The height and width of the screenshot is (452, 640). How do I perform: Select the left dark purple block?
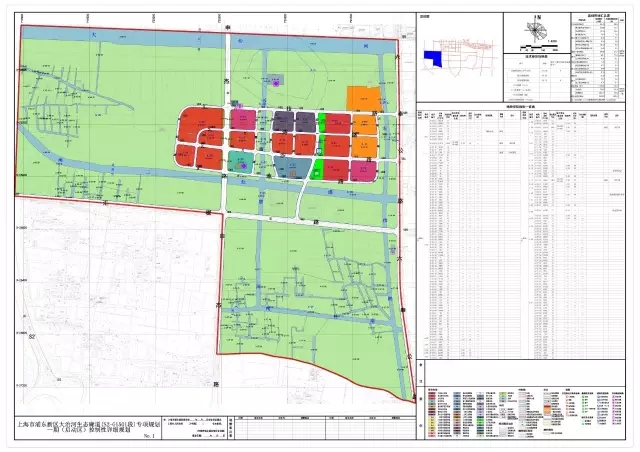(284, 122)
